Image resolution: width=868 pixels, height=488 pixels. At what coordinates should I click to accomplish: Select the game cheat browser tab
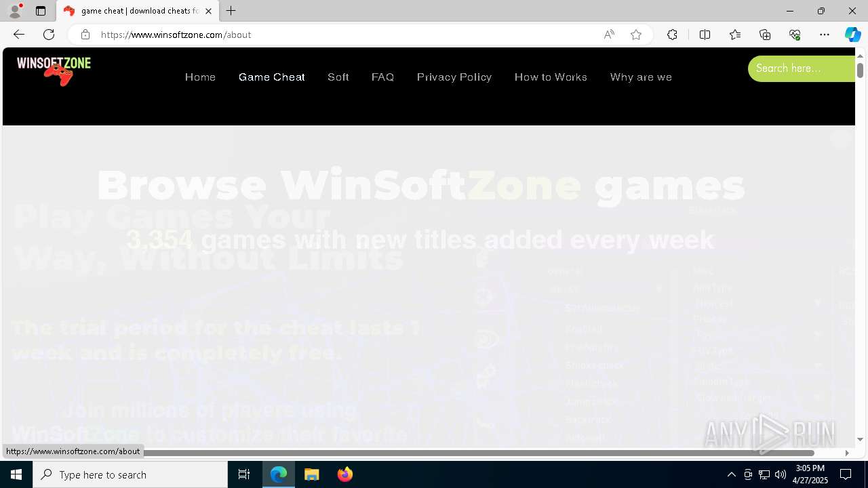click(138, 11)
